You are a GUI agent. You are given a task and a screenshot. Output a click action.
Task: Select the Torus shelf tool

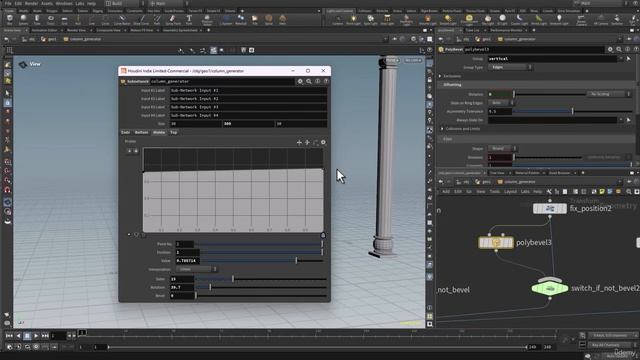pos(51,19)
